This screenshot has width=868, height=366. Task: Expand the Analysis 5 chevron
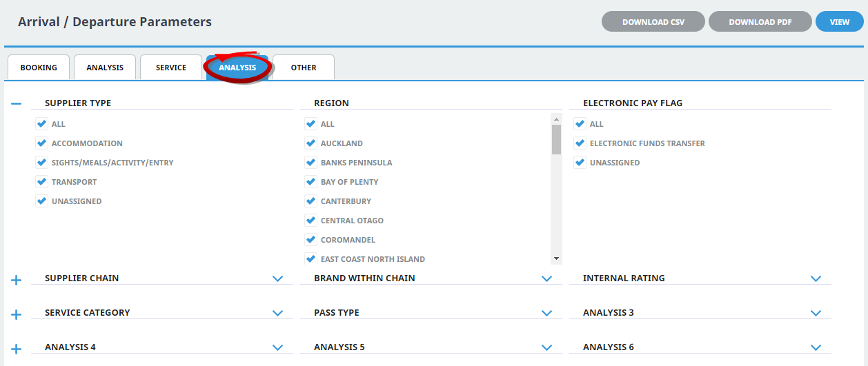547,347
